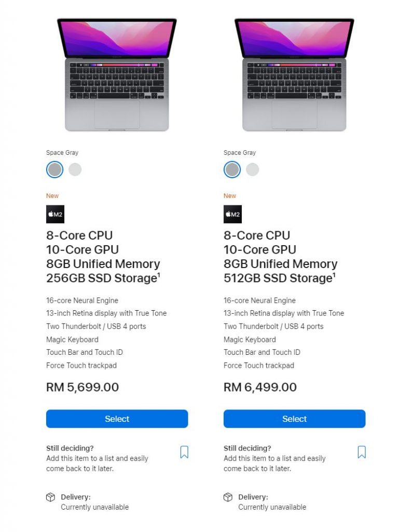Viewport: 398px width, 532px height.
Task: Open footnote 1 beside 512GB SSD Storage
Action: coord(334,274)
